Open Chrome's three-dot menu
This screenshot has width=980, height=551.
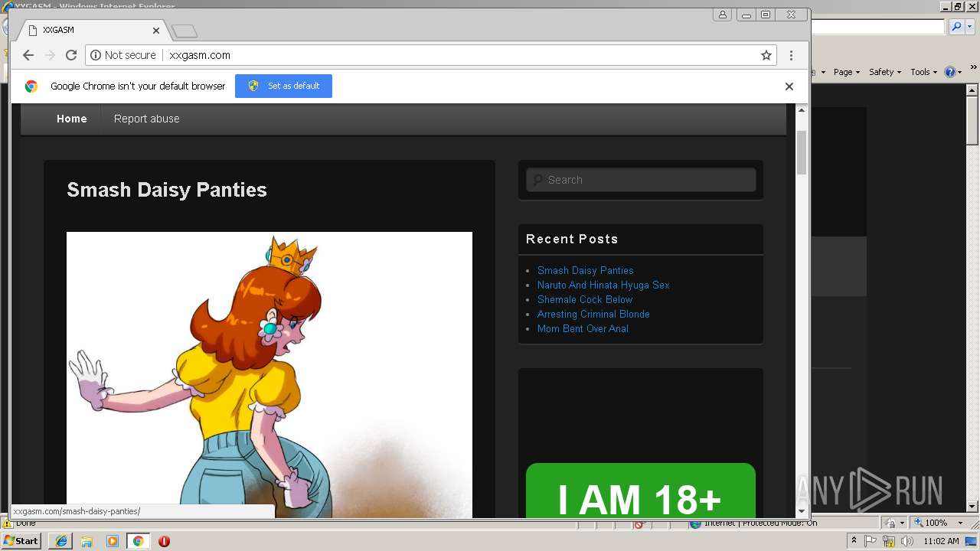click(x=791, y=55)
